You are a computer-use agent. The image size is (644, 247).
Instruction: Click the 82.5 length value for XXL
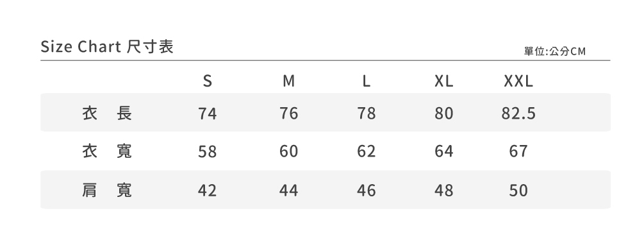point(518,113)
